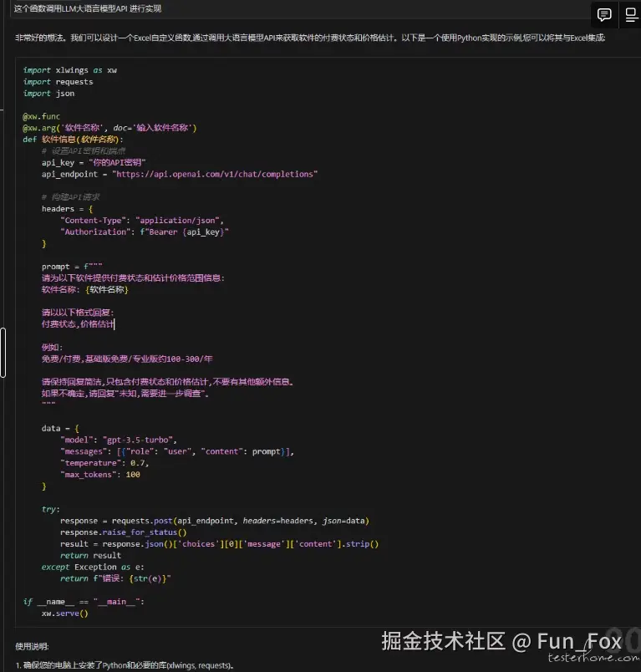The height and width of the screenshot is (672, 641).
Task: Click the line 'import xlwings as xw'
Action: (70, 70)
